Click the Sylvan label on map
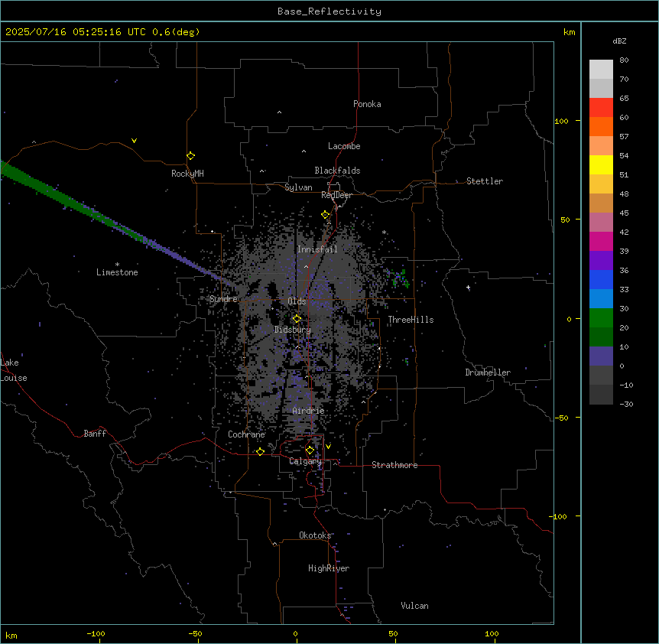659x644 pixels. pyautogui.click(x=298, y=187)
